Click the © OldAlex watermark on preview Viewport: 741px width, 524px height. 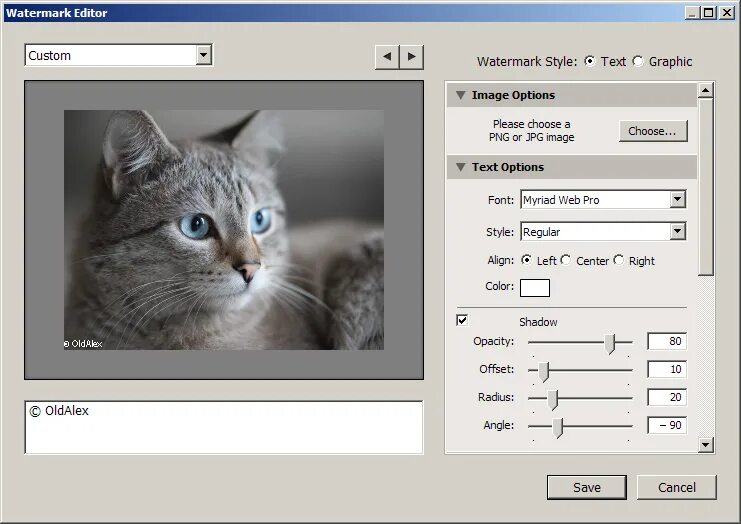tap(83, 344)
